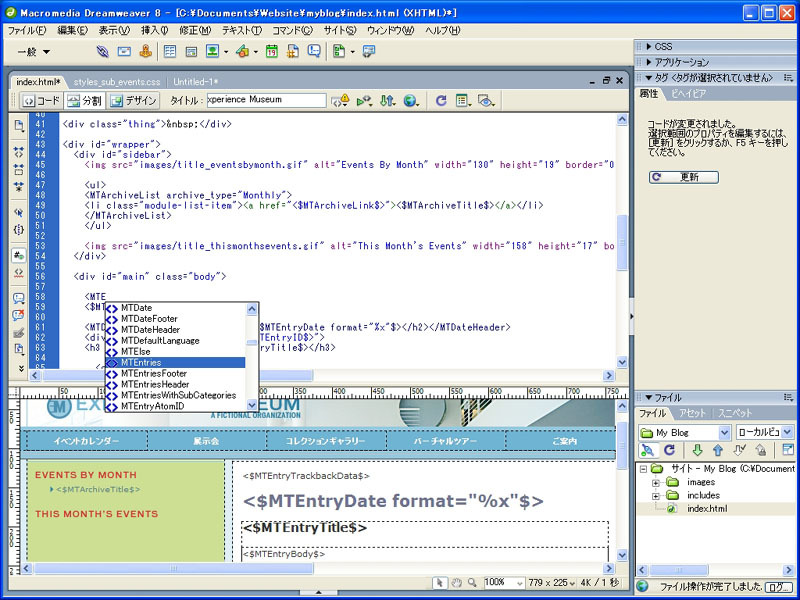Insert a hyperlink from the Insert bar

(103, 52)
